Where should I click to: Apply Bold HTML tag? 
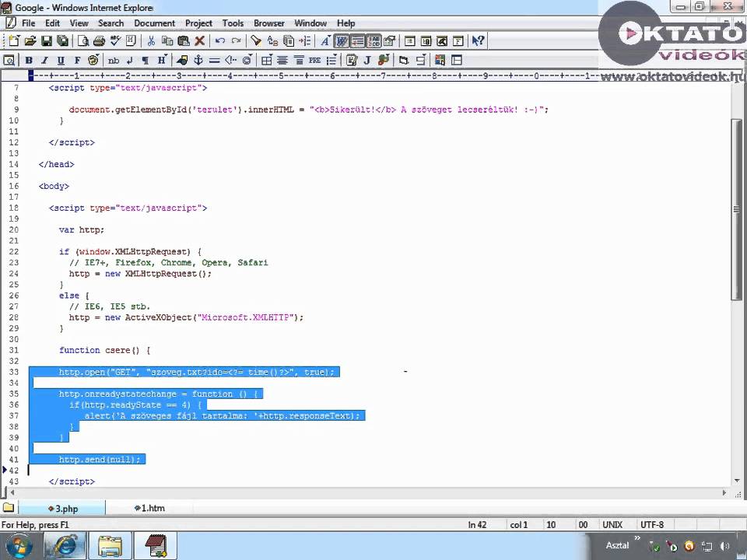point(29,60)
